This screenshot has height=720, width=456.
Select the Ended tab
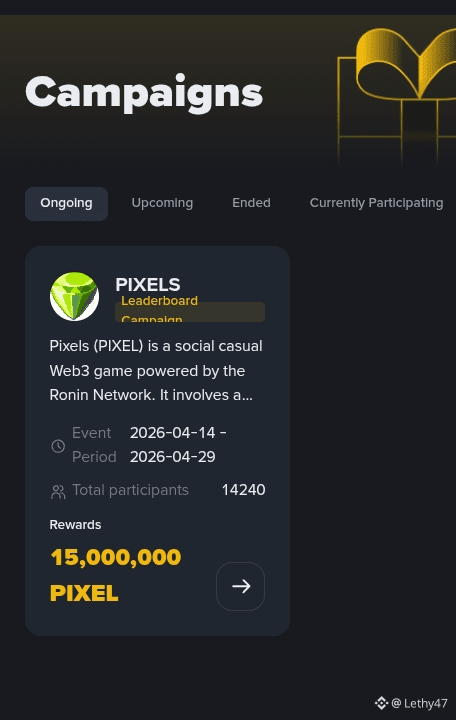click(251, 203)
